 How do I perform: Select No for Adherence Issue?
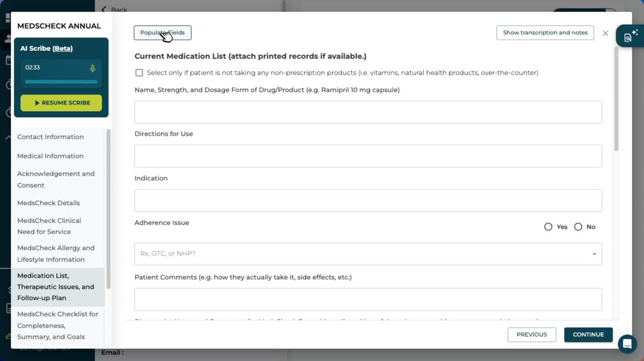pyautogui.click(x=578, y=227)
